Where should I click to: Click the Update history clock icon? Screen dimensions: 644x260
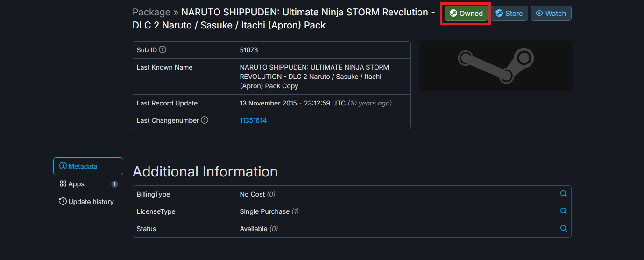click(63, 202)
